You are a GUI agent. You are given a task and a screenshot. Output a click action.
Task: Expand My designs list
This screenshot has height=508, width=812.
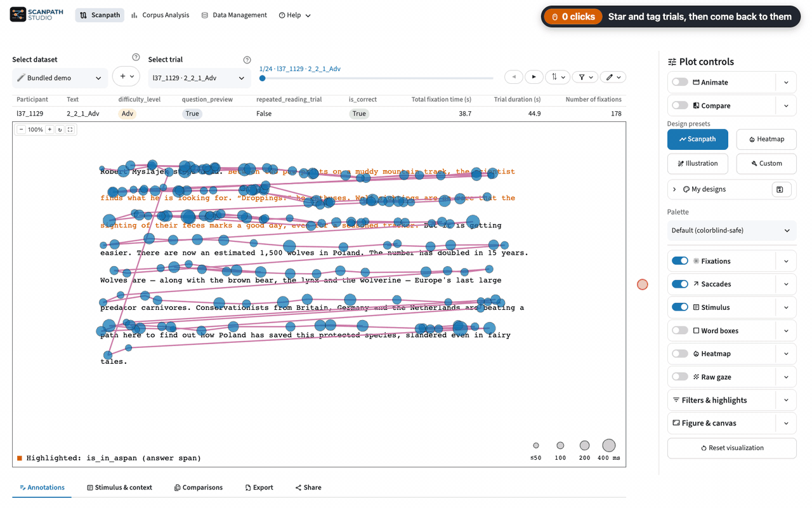coord(674,189)
